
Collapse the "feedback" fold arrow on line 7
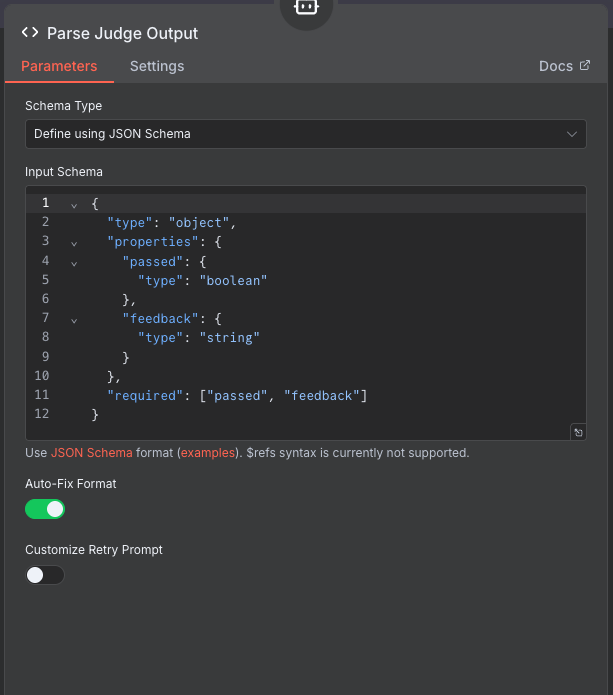coord(74,320)
